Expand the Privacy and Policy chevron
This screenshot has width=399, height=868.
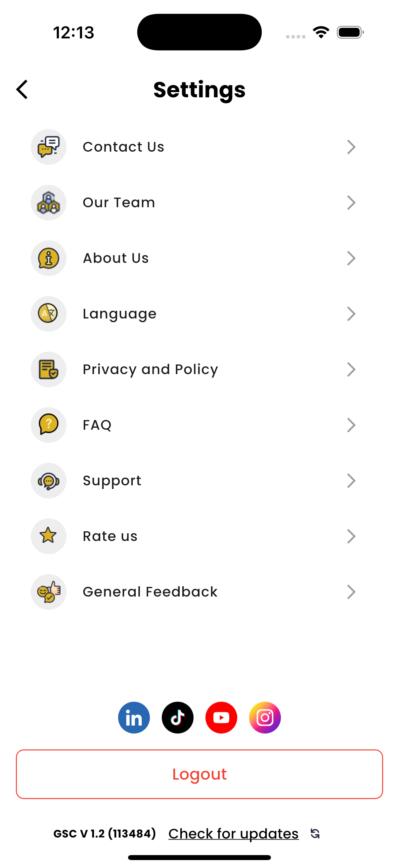click(x=351, y=369)
